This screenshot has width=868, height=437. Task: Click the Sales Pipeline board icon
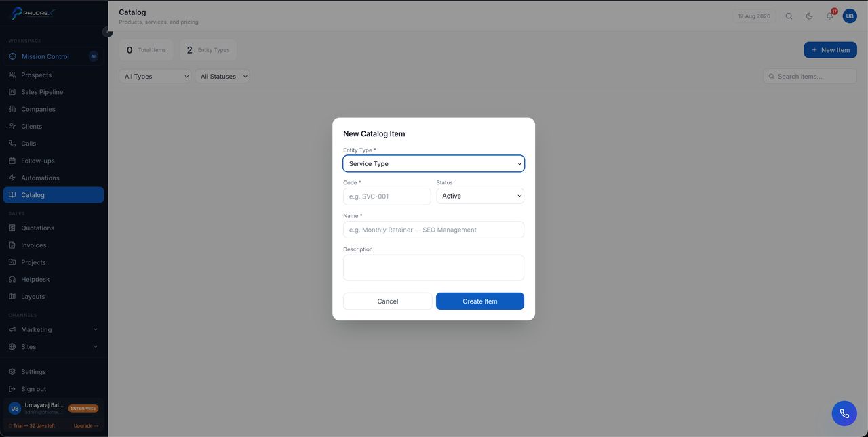click(x=12, y=91)
